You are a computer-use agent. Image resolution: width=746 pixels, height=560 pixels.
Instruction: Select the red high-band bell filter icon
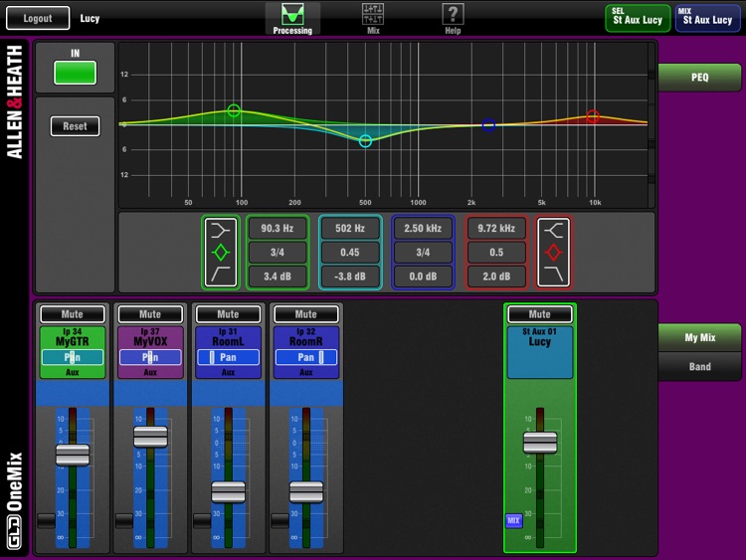tap(554, 253)
